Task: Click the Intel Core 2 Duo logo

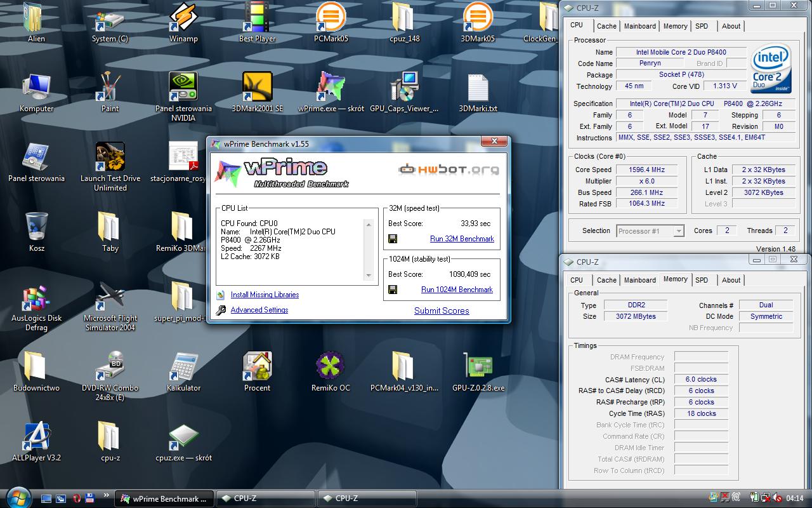Action: pyautogui.click(x=771, y=69)
